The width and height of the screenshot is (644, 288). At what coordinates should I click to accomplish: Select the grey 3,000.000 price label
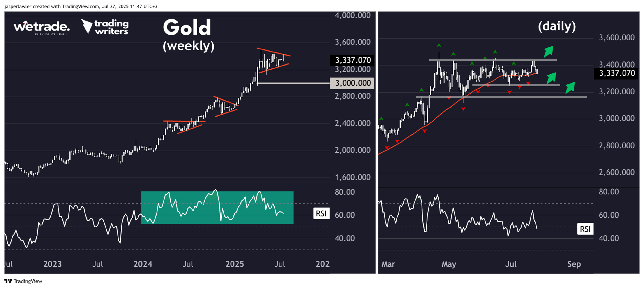point(352,83)
